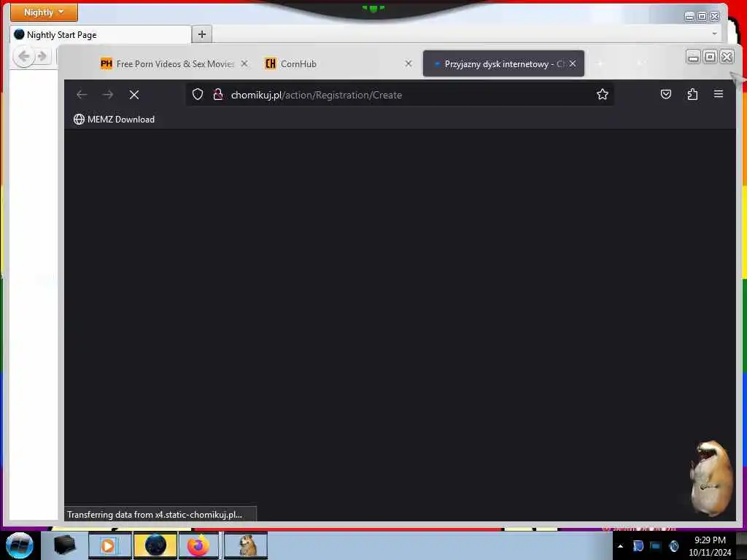The height and width of the screenshot is (560, 747).
Task: Switch to Firefox taskbar icon
Action: (198, 545)
